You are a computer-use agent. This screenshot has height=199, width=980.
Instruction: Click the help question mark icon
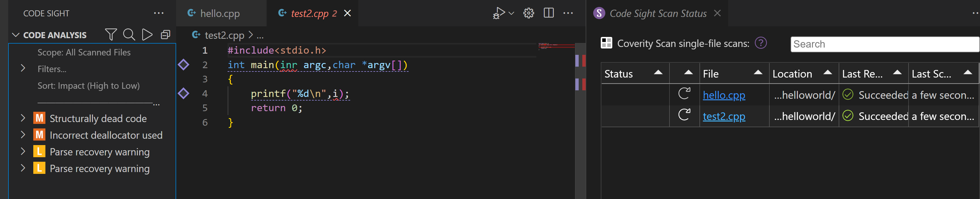pyautogui.click(x=761, y=43)
